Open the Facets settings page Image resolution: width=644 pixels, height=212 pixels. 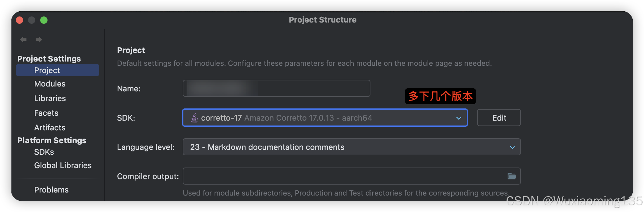pyautogui.click(x=46, y=113)
